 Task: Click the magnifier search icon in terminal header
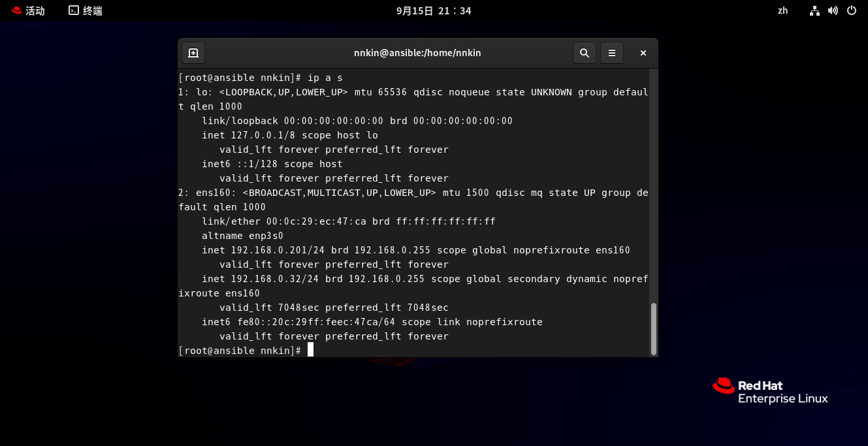coord(584,53)
